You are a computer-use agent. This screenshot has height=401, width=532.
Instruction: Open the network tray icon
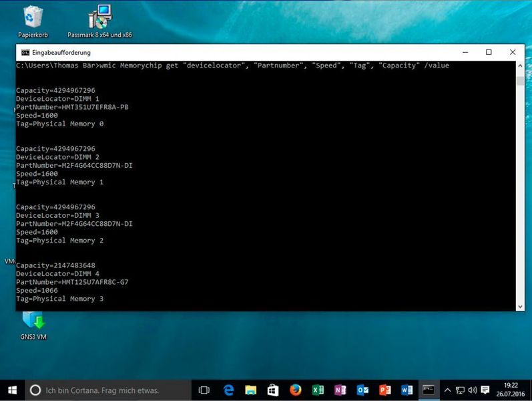coord(460,390)
